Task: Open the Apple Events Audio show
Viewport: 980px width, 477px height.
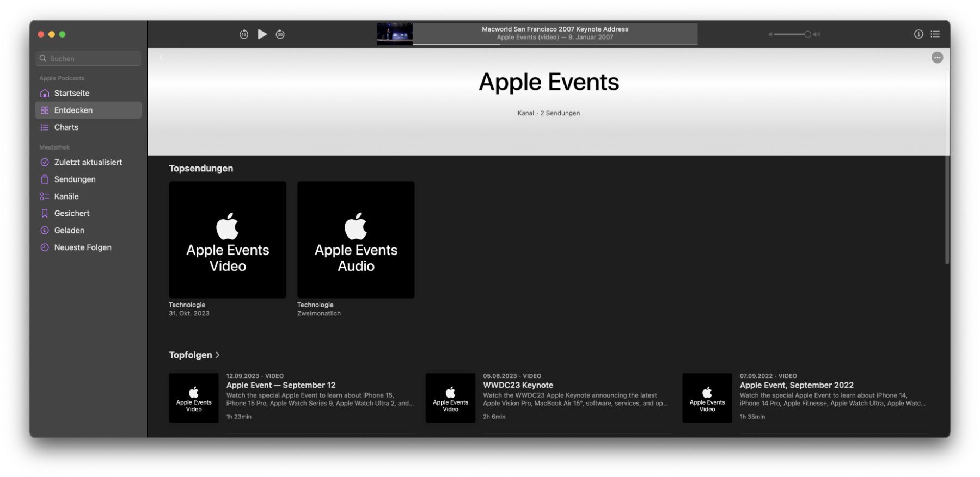Action: click(356, 240)
